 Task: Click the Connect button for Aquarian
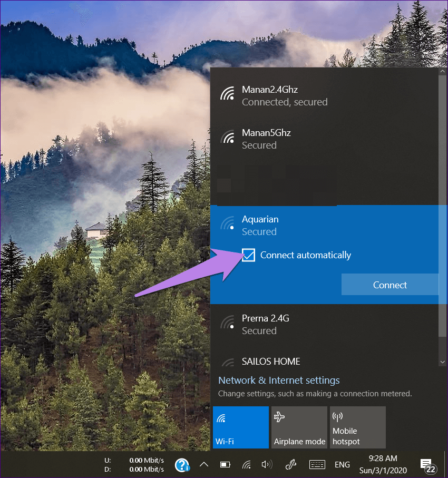point(389,285)
